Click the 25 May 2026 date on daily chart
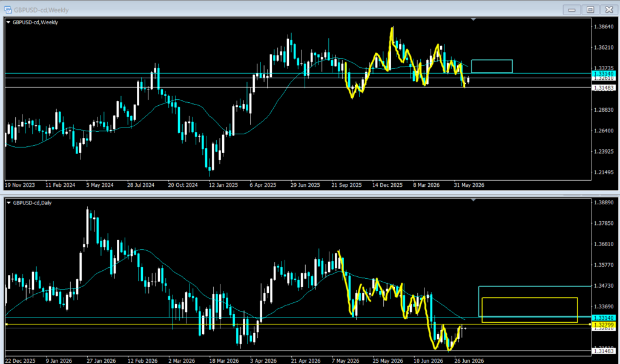 (387, 361)
